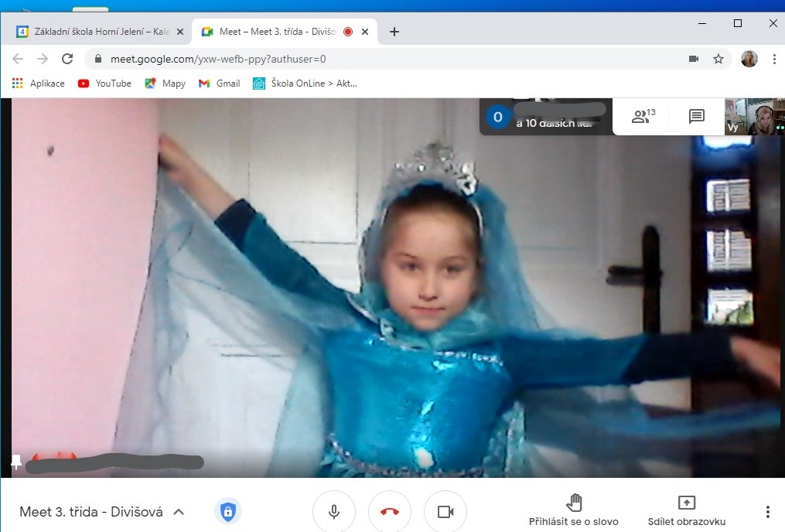Open the chat messages panel
The height and width of the screenshot is (532, 785).
[696, 117]
